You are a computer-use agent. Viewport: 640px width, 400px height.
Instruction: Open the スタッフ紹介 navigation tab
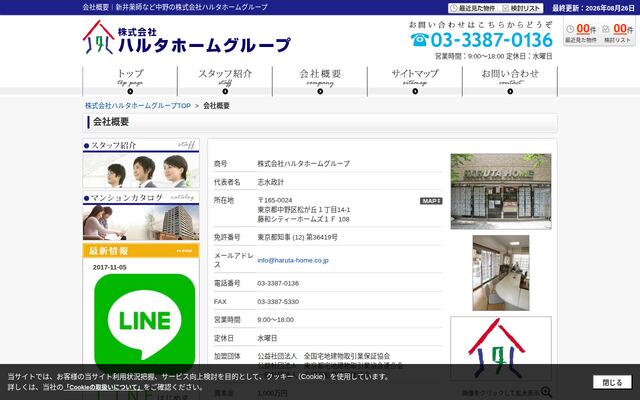tap(225, 80)
